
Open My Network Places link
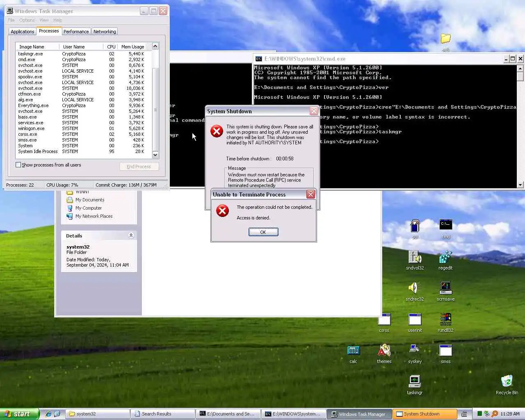(94, 216)
